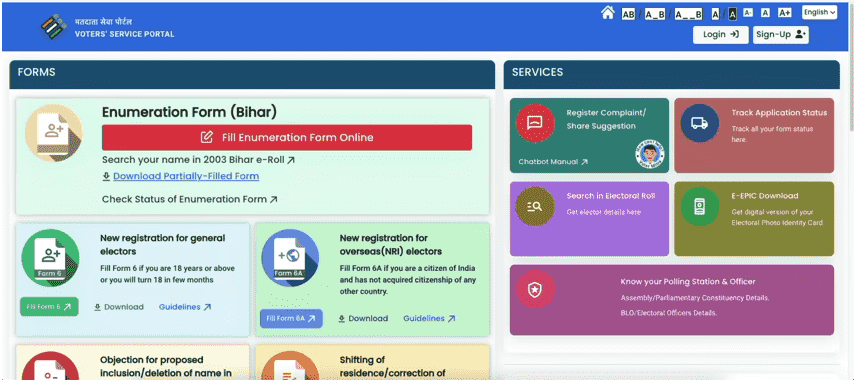854x380 pixels.
Task: Open the English language dropdown
Action: pyautogui.click(x=819, y=12)
